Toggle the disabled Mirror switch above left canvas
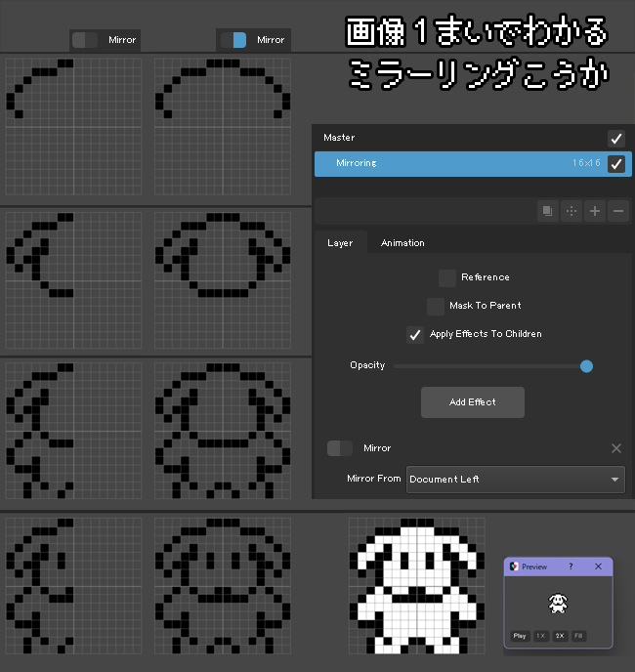Screen dimensions: 635x672 pos(85,40)
